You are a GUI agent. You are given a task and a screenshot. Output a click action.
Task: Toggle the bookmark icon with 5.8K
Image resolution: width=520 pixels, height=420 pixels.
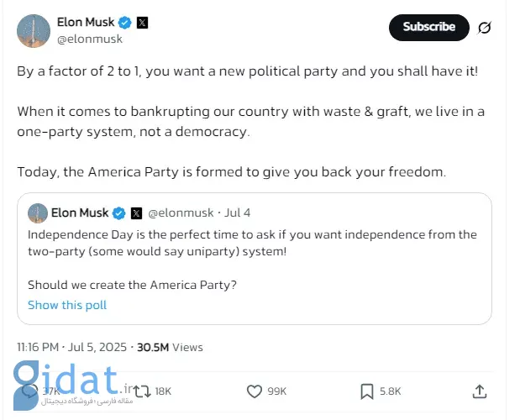coord(367,391)
